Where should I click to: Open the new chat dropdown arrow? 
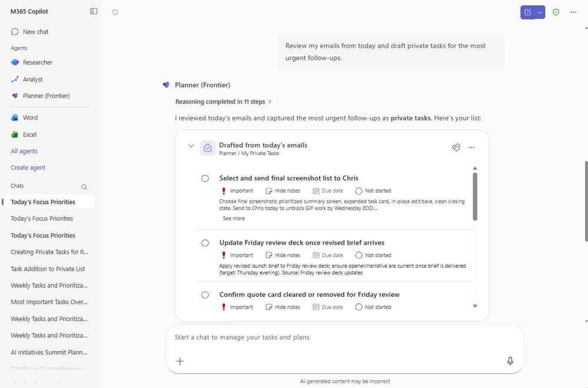click(540, 12)
